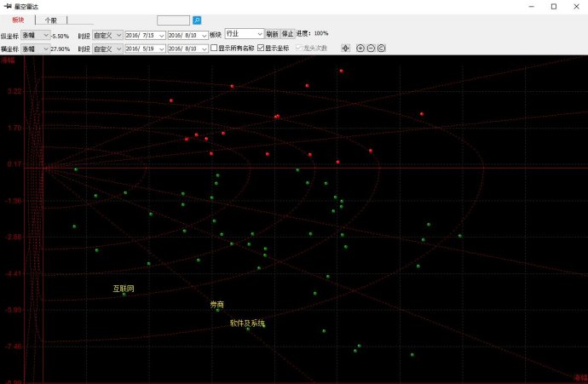The height and width of the screenshot is (384, 588).
Task: Click the blue search magnifier icon
Action: 197,20
